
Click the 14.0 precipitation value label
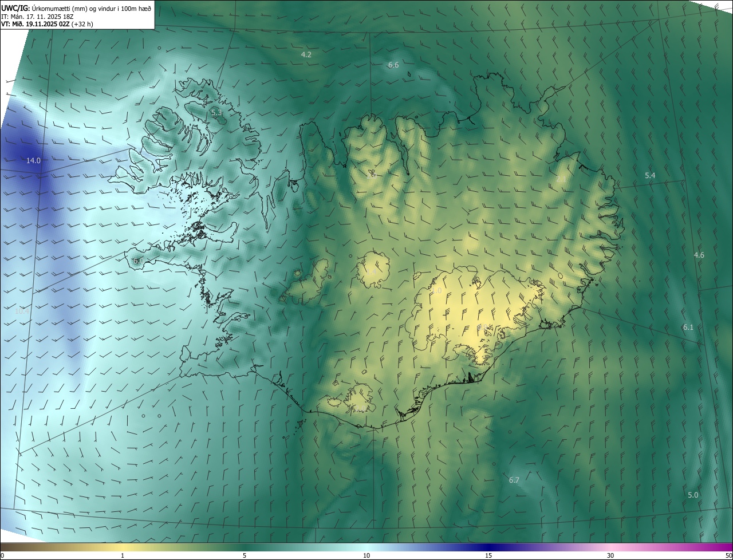pyautogui.click(x=33, y=160)
